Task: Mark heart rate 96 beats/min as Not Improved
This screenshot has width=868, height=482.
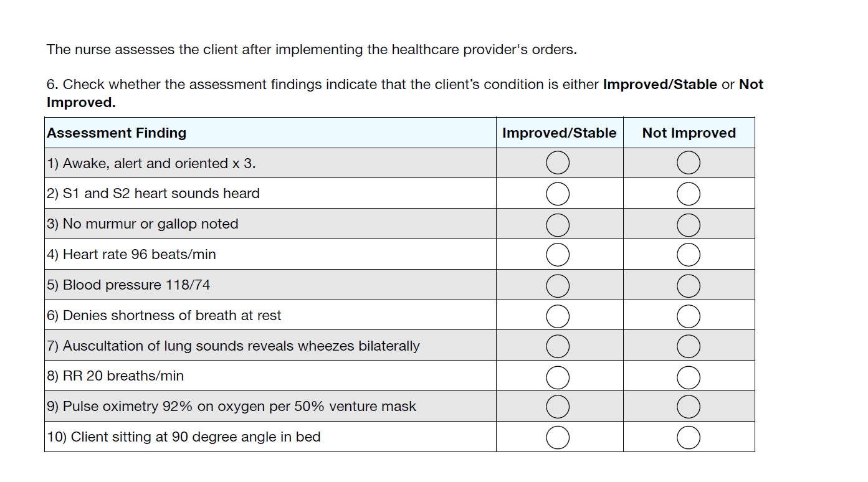Action: 689,254
